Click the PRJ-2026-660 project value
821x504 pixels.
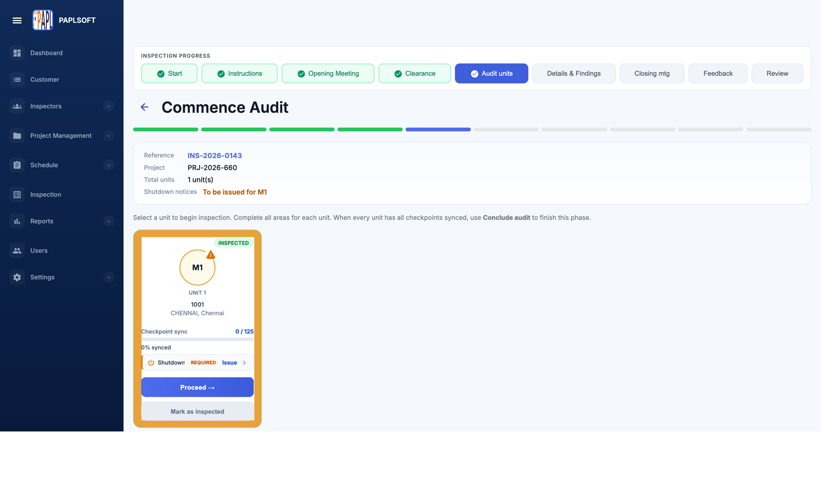tap(212, 168)
